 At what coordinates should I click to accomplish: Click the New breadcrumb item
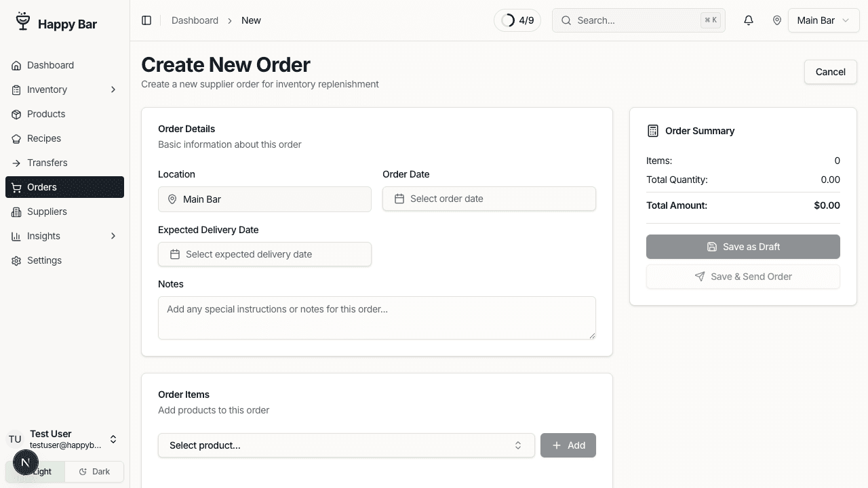[x=251, y=20]
